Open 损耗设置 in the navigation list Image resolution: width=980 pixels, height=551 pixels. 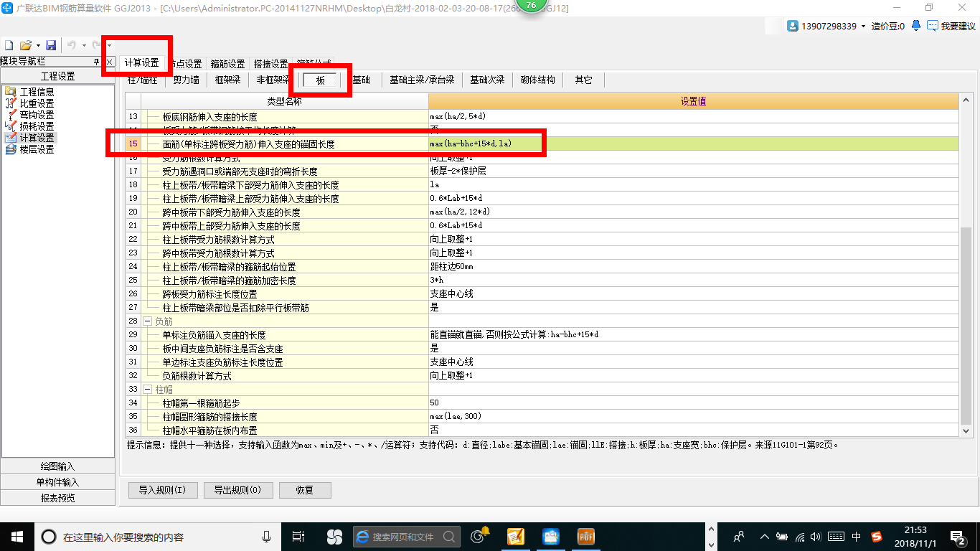pos(29,126)
